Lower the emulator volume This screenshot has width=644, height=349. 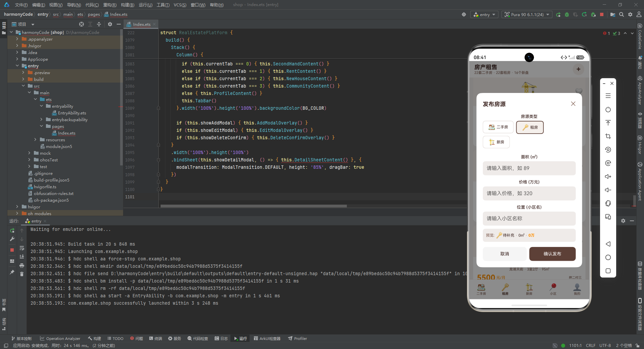point(608,190)
